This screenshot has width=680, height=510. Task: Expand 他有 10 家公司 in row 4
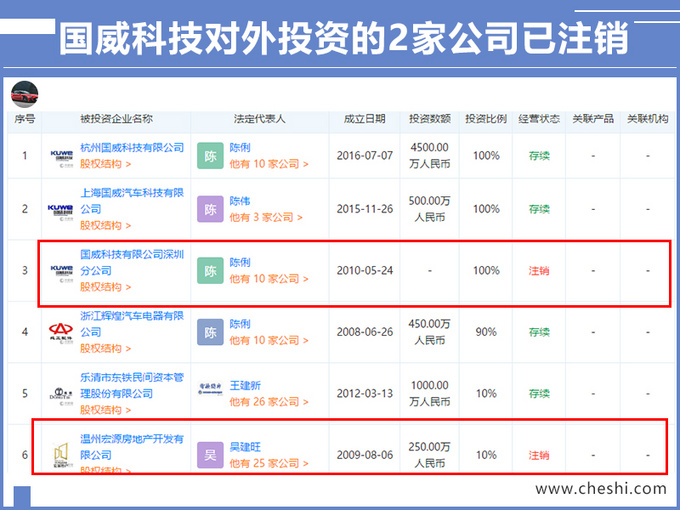tap(269, 340)
